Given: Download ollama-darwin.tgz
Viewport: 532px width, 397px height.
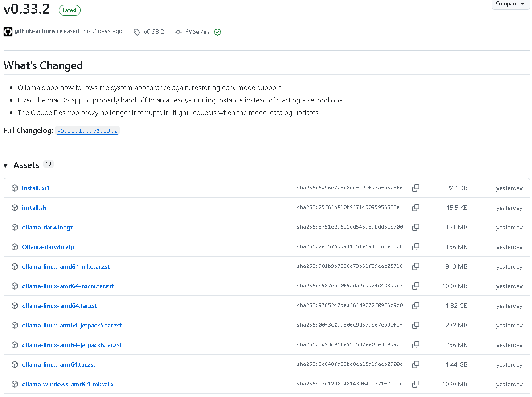Looking at the screenshot, I should pyautogui.click(x=48, y=227).
